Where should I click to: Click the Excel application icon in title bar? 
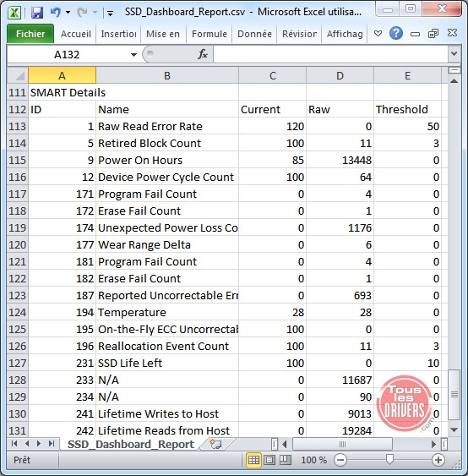(x=14, y=13)
